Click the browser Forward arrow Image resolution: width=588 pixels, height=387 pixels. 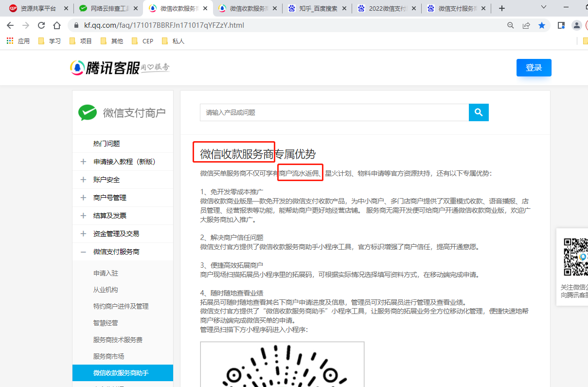click(25, 25)
